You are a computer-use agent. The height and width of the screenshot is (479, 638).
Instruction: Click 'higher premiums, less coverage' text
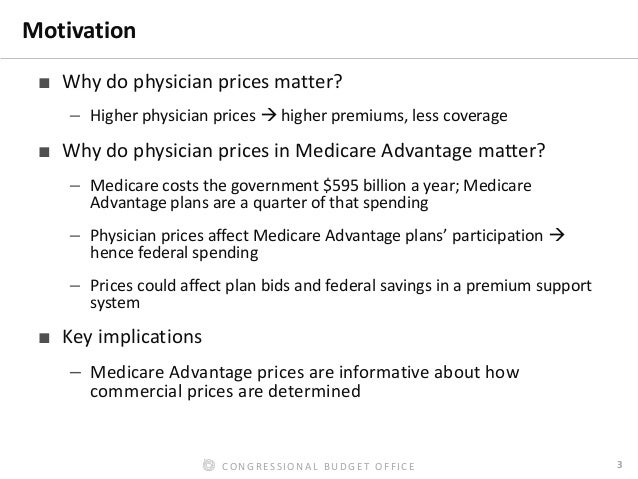(x=394, y=118)
